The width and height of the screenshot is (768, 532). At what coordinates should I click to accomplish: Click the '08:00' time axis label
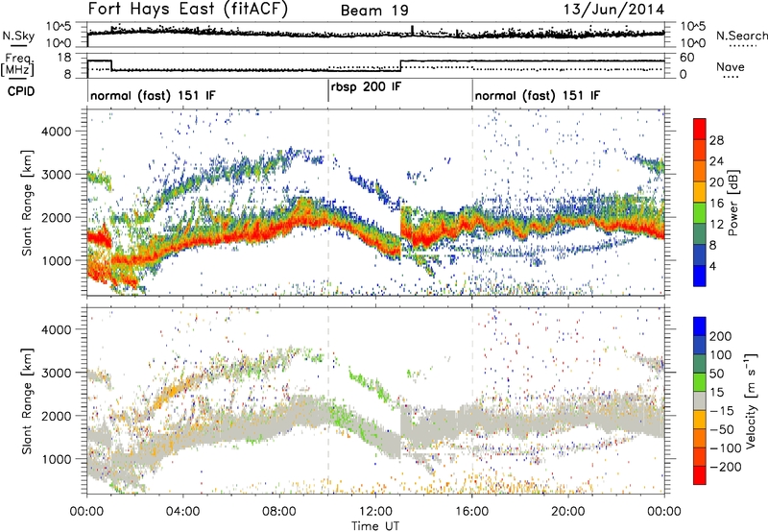(x=279, y=512)
